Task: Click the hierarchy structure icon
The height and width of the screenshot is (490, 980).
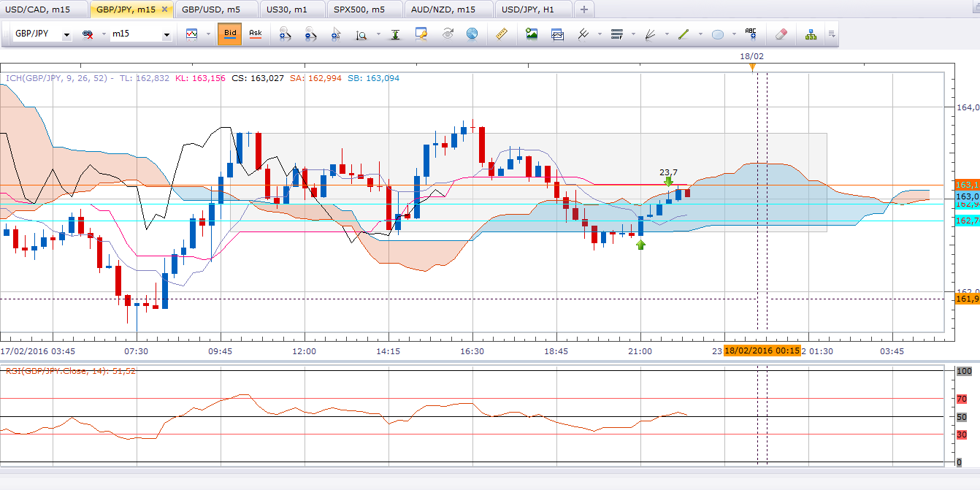Action: click(811, 34)
